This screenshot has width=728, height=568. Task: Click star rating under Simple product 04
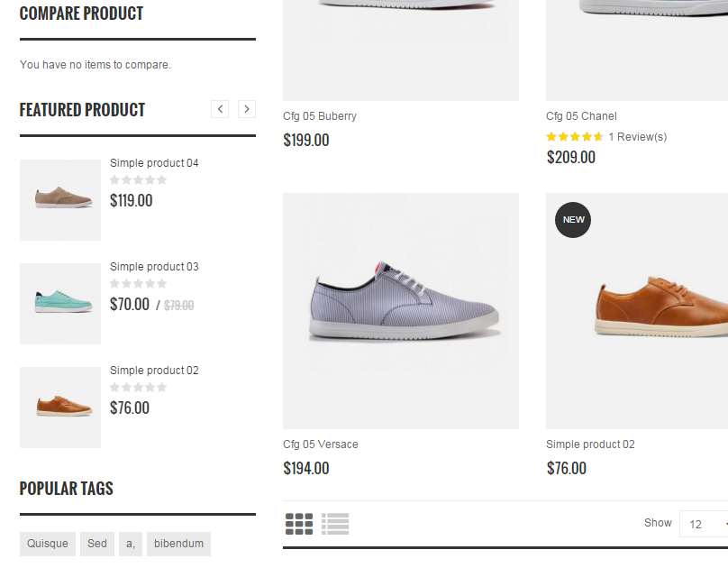138,180
